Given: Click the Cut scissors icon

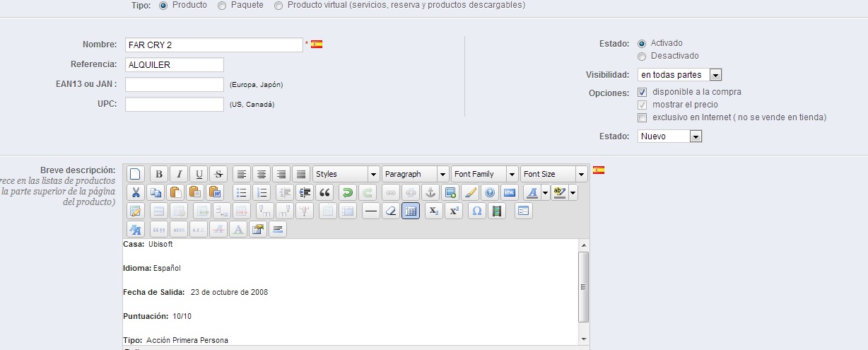Looking at the screenshot, I should tap(136, 192).
